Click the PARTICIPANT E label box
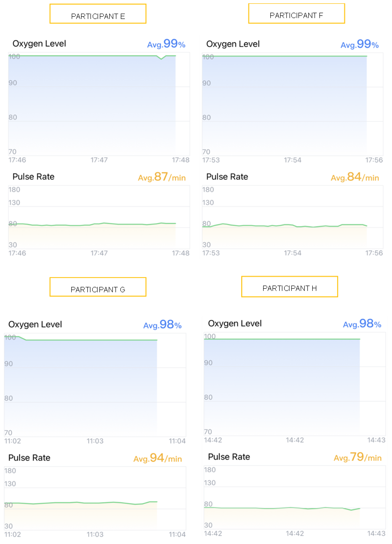Screen dimensions: 392x544 [98, 14]
